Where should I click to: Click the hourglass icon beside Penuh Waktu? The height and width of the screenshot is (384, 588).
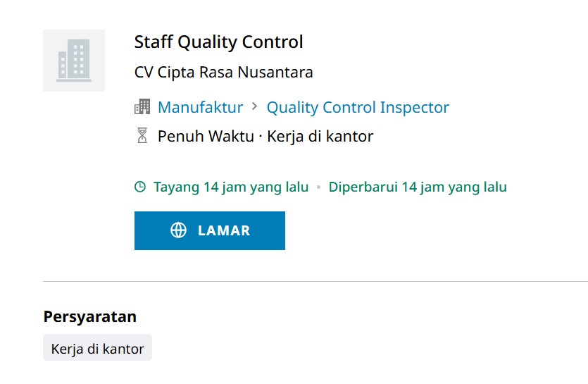(142, 135)
